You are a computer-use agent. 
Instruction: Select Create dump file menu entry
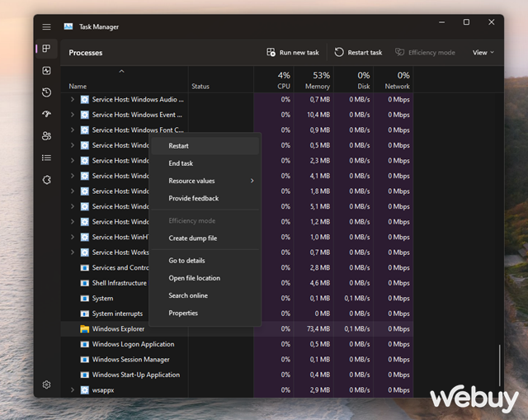coord(205,238)
